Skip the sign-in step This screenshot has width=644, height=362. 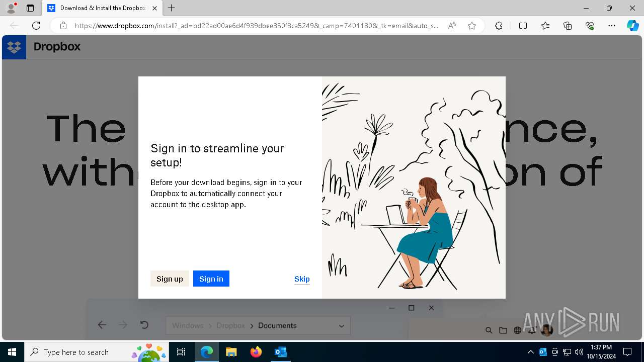tap(302, 279)
